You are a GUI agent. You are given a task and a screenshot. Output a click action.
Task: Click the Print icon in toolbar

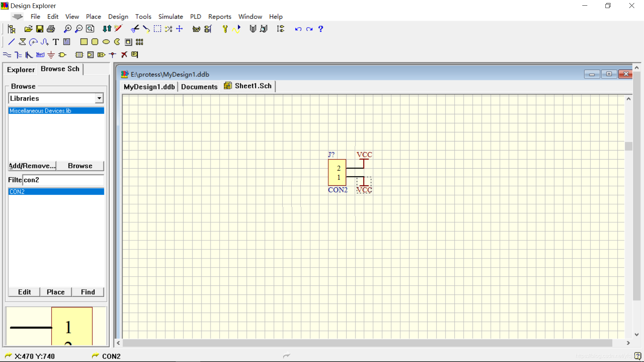51,29
